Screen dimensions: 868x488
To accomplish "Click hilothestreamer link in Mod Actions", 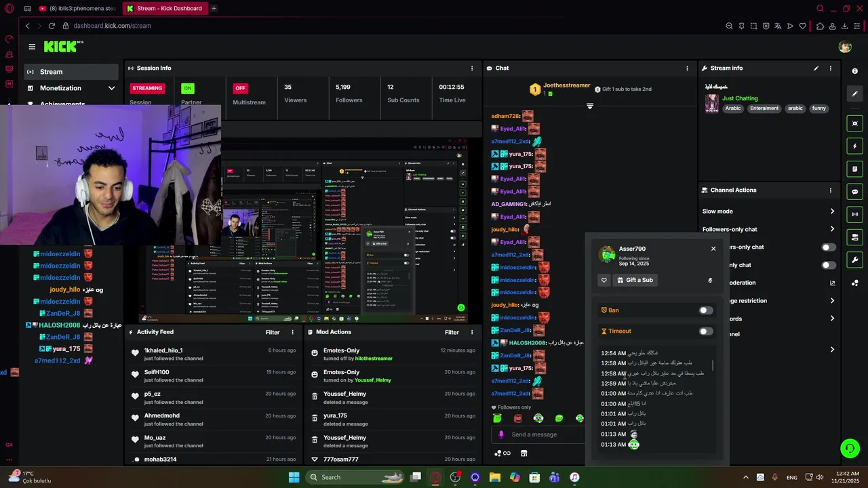I will tap(374, 359).
